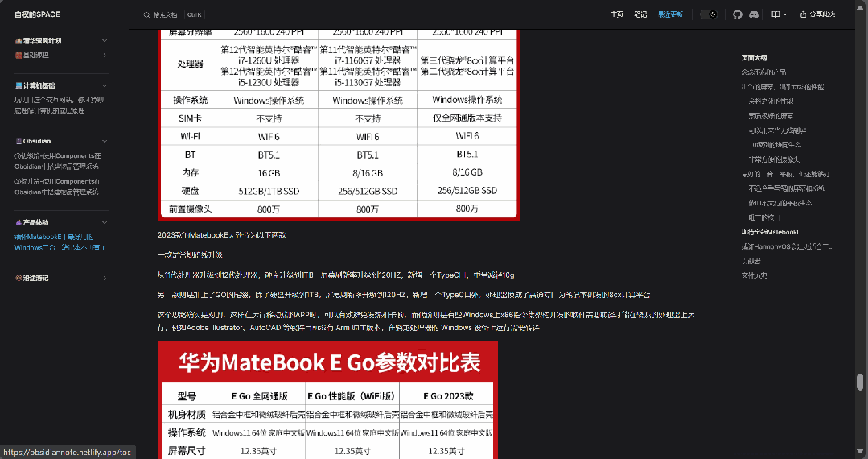Collapse the 清华驭风计划 sidebar group
868x459 pixels.
coord(105,41)
